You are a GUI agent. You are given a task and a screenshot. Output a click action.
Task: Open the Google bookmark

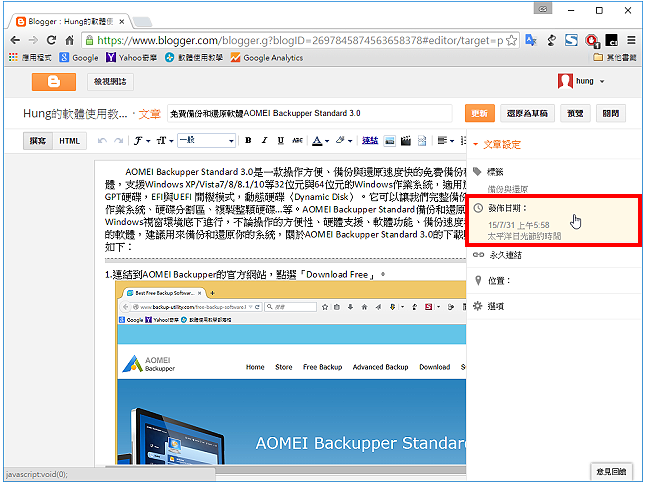(x=79, y=58)
